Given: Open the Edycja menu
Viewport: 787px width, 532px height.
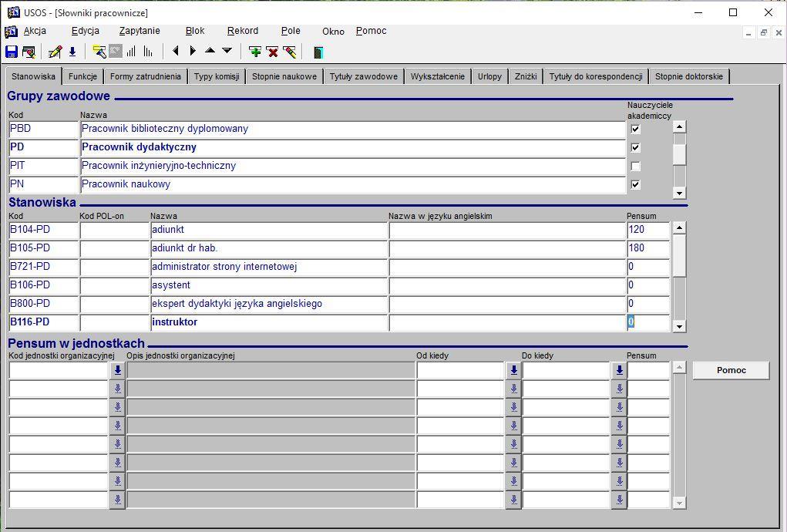Looking at the screenshot, I should [x=86, y=31].
